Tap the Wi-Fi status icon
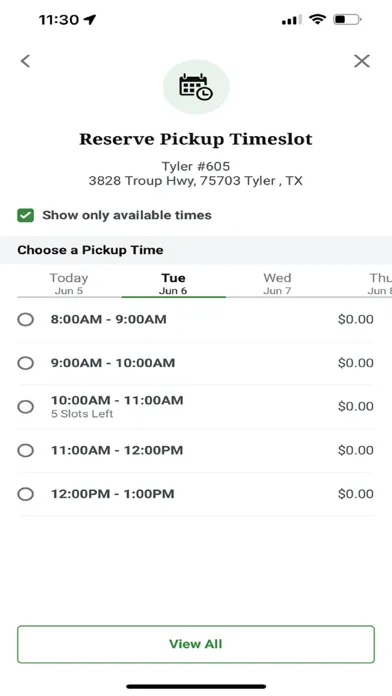The image size is (392, 696). [x=317, y=19]
